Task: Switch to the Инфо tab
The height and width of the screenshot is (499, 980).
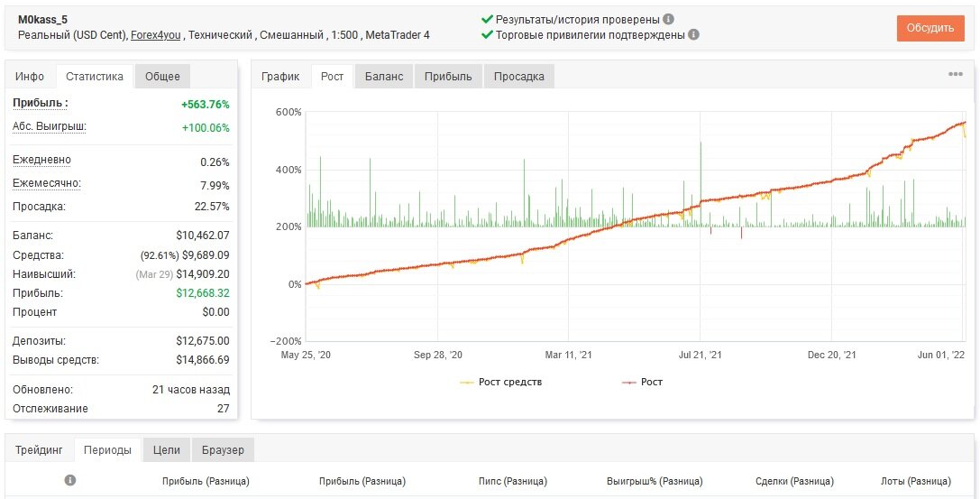Action: 30,77
